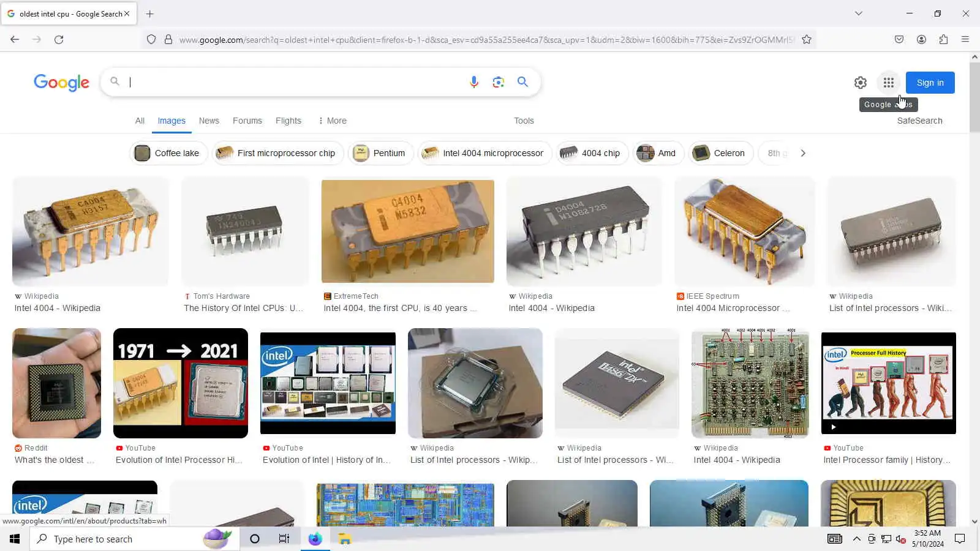Open D4004 gray chip Wikipedia thumbnail

pos(584,231)
